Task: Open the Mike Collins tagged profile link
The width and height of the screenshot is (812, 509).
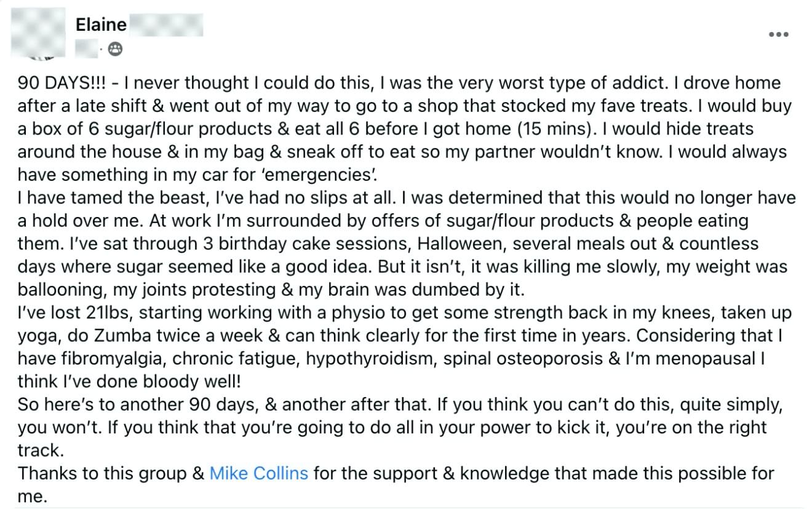Action: (258, 473)
